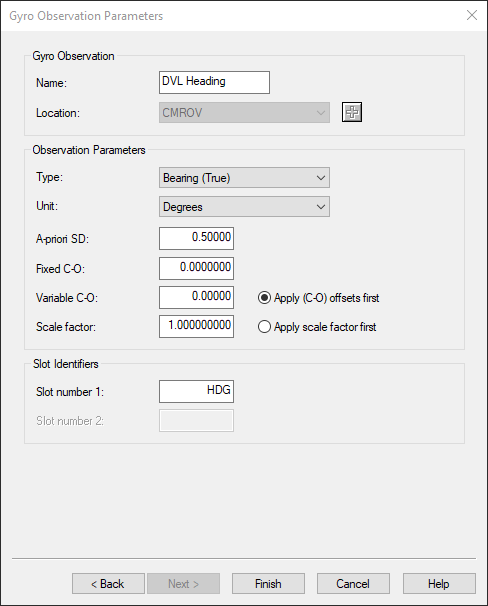Focus the Name field containing DVL Heading

(214, 82)
